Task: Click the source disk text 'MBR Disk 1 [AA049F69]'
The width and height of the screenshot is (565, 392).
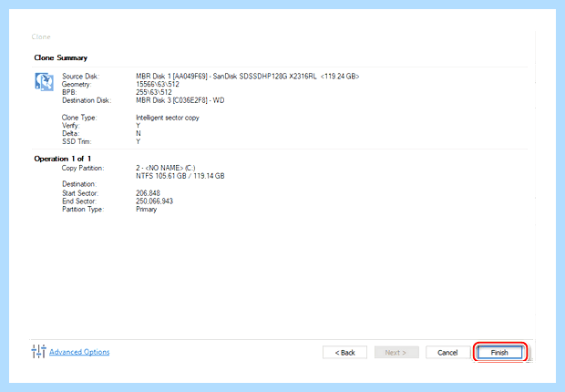Action: click(x=171, y=76)
